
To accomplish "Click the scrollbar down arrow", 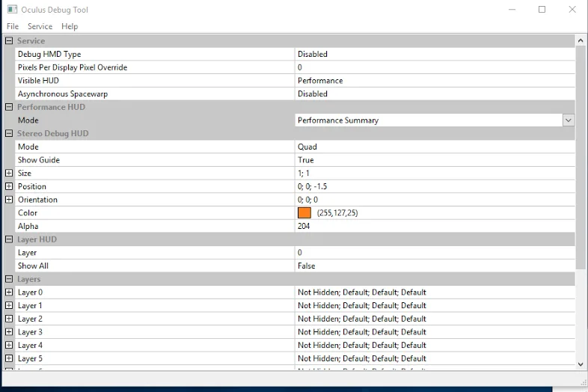I will pos(581,364).
